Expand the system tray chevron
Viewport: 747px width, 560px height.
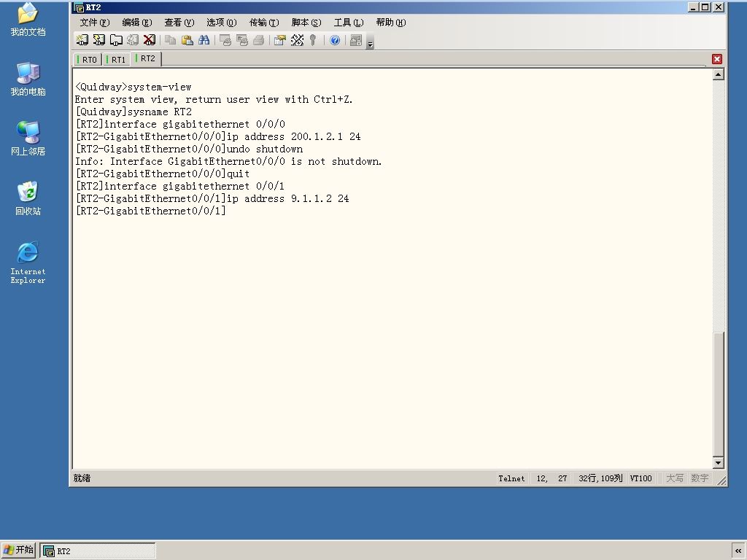pos(738,551)
